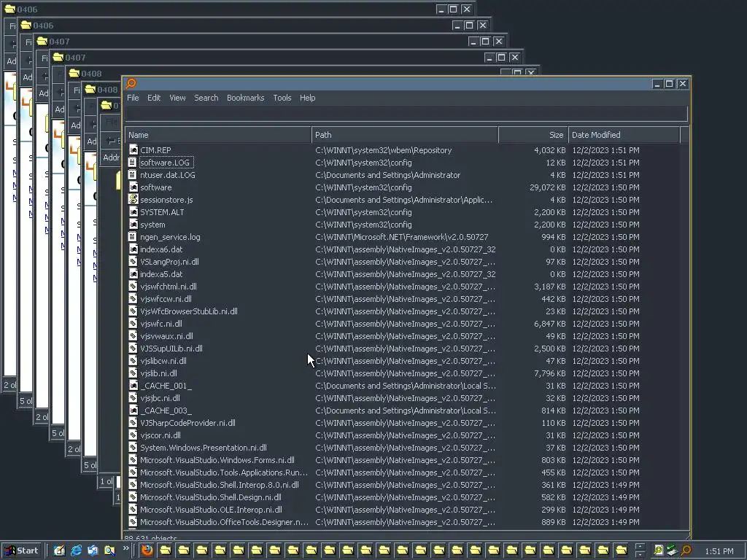
Task: Open the View menu
Action: point(178,98)
